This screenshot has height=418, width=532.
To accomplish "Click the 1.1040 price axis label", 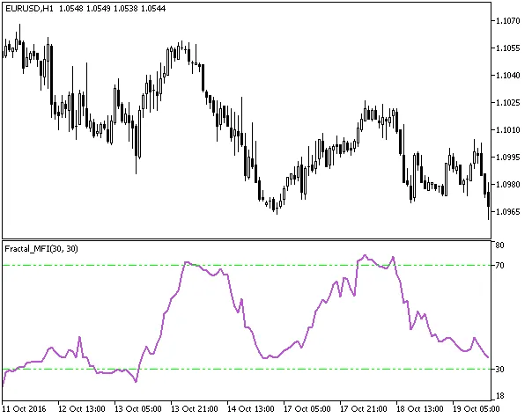I will [507, 75].
